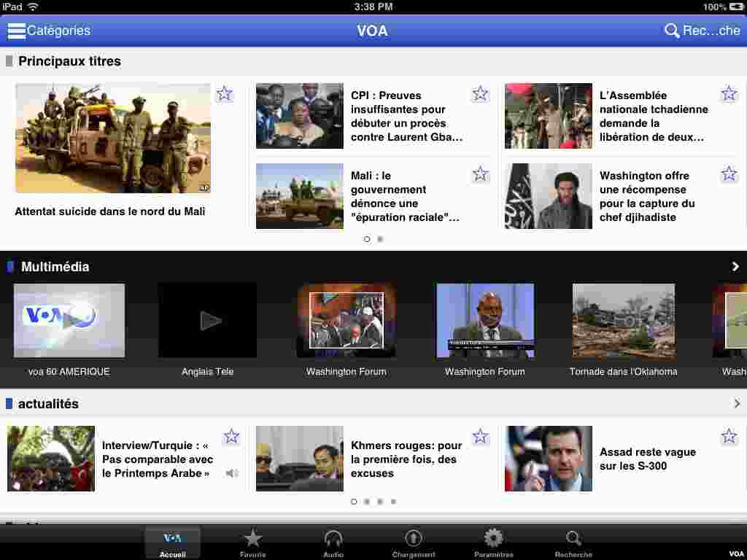Tap the Assad portrait thumbnail
The image size is (747, 560).
[x=549, y=459]
